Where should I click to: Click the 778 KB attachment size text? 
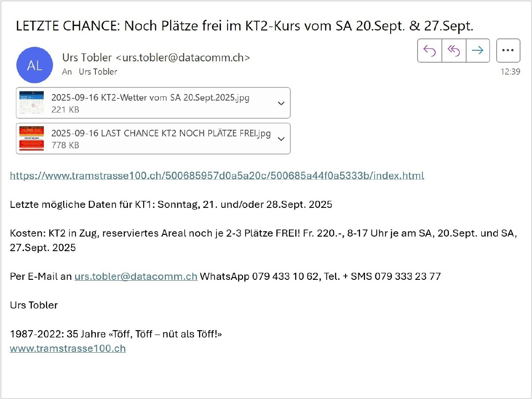(65, 145)
